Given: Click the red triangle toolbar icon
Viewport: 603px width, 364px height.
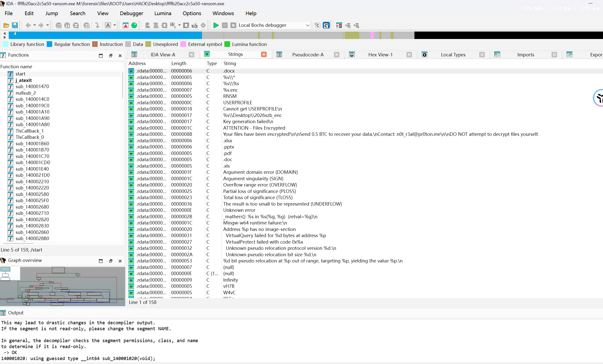Looking at the screenshot, I should coord(126,25).
